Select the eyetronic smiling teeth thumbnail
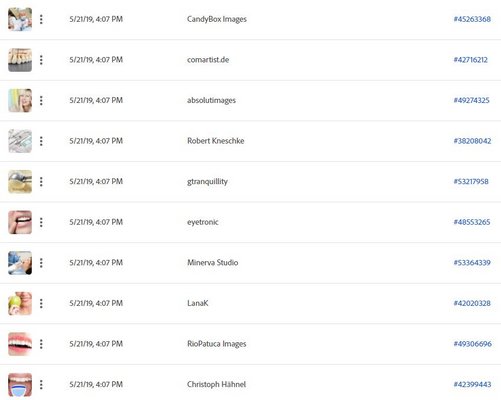 20,222
